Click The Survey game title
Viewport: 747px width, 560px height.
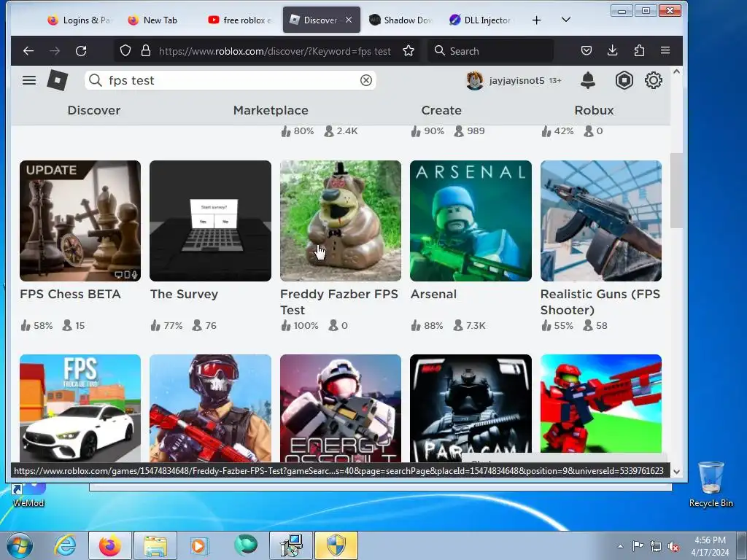coord(184,295)
